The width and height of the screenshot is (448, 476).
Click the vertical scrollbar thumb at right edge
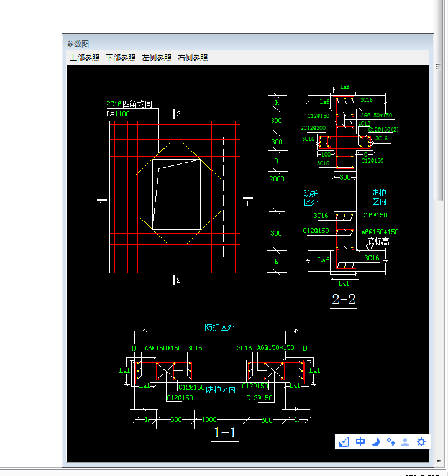(x=438, y=100)
